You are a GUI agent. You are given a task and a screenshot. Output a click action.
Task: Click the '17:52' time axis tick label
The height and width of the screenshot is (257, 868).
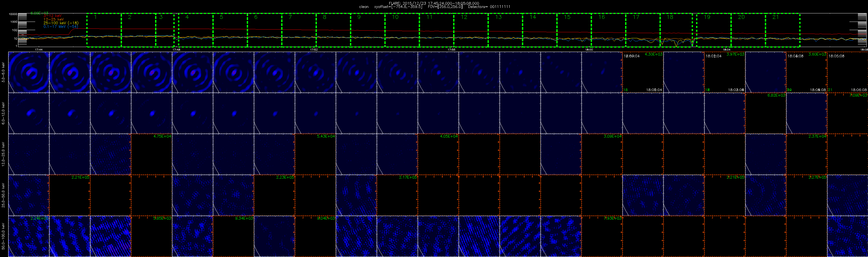[x=314, y=50]
